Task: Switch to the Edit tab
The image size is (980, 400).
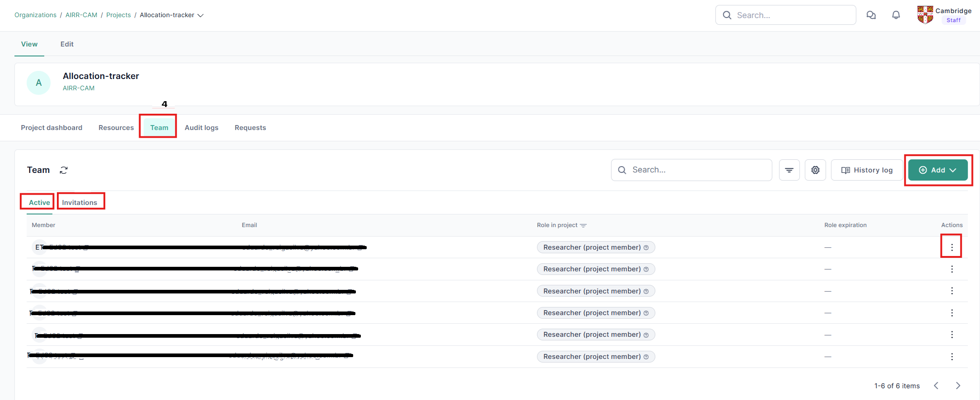Action: pos(67,44)
